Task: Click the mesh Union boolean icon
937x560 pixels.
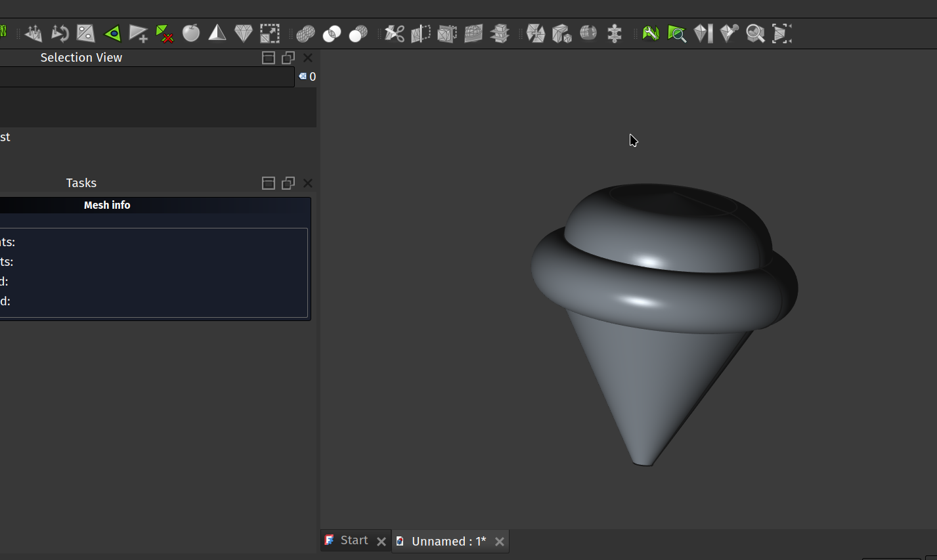Action: tap(305, 33)
